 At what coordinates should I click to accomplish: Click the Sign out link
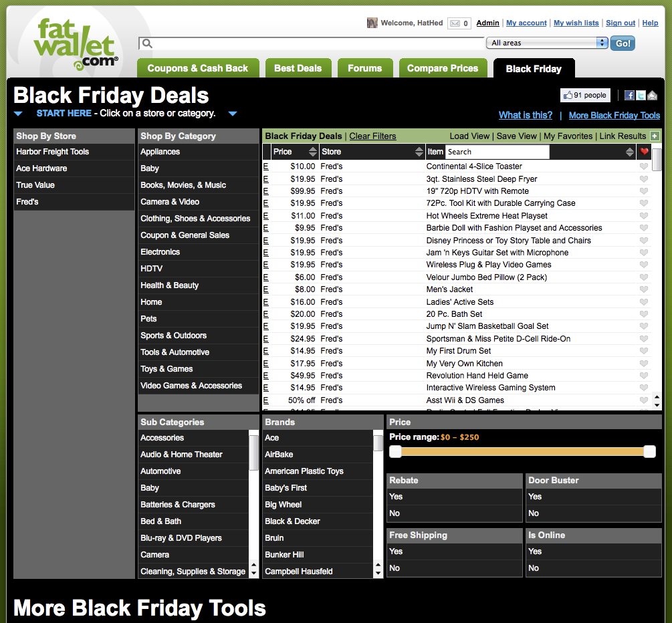tap(620, 23)
